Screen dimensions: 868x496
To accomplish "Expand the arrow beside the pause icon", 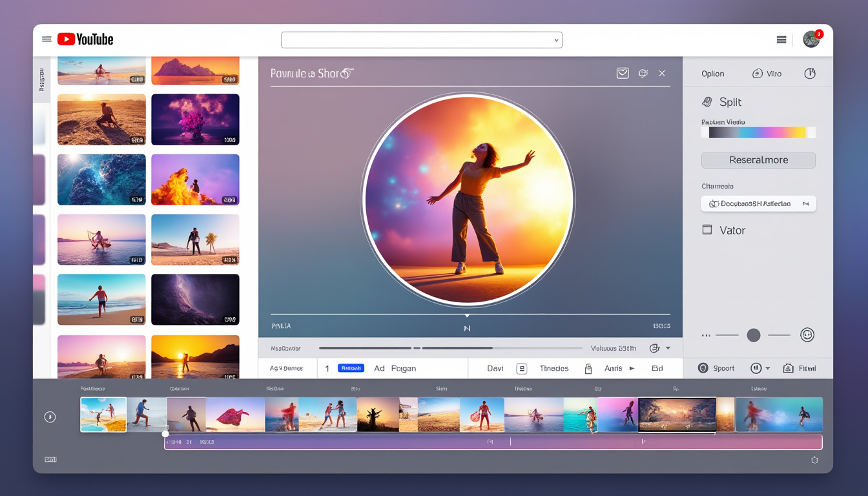I will point(767,369).
